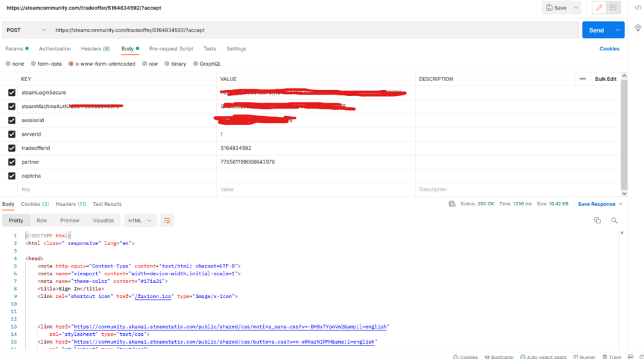This screenshot has width=644, height=359.
Task: Click the Send button
Action: (x=597, y=30)
